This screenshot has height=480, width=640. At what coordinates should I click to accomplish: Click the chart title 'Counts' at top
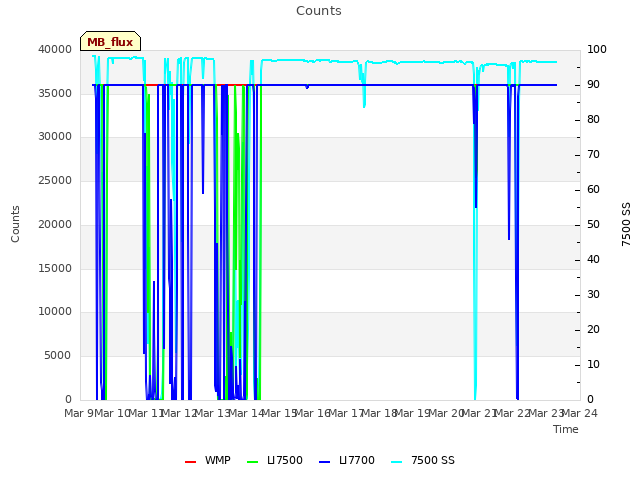pyautogui.click(x=319, y=11)
